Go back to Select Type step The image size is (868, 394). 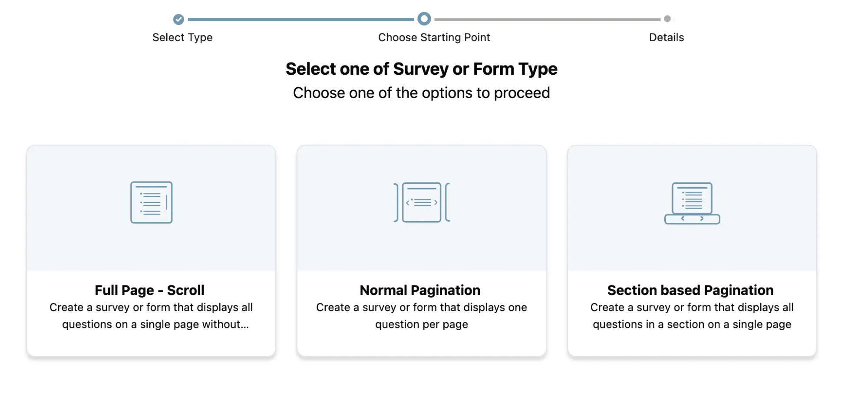point(182,37)
